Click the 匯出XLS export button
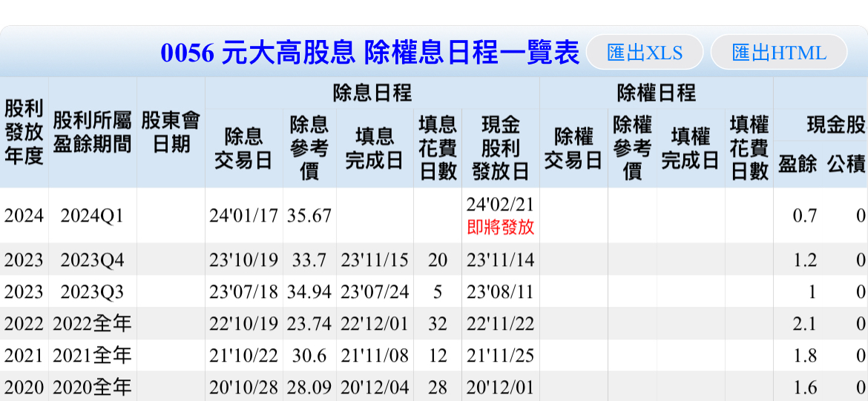This screenshot has width=868, height=401. tap(644, 53)
